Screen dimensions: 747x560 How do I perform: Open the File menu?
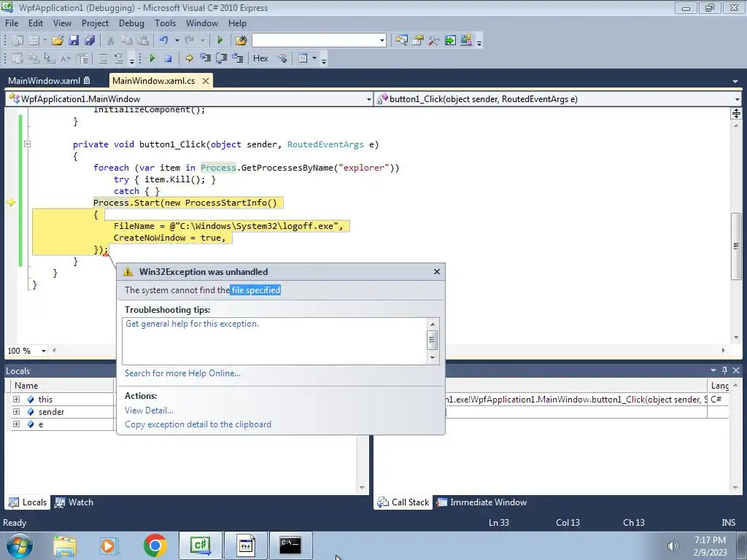coord(12,23)
